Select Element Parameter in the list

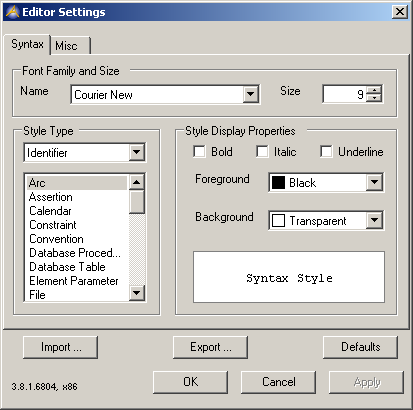click(77, 281)
